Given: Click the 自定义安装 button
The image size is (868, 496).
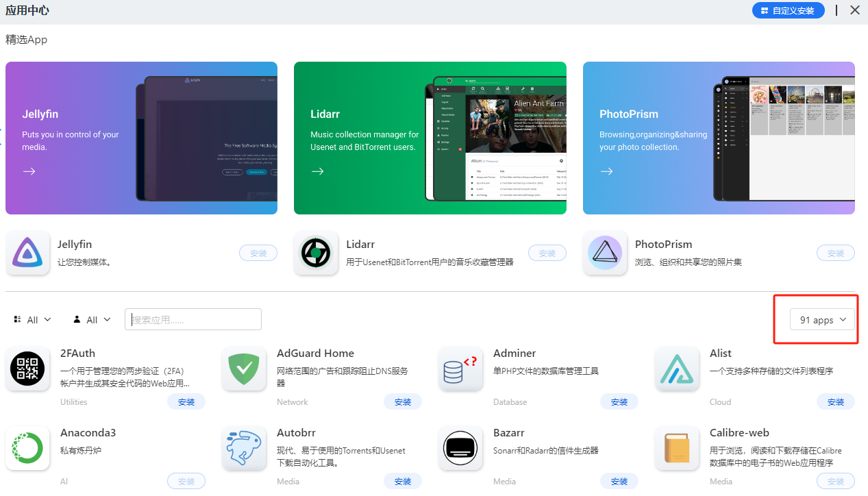Looking at the screenshot, I should coord(789,10).
